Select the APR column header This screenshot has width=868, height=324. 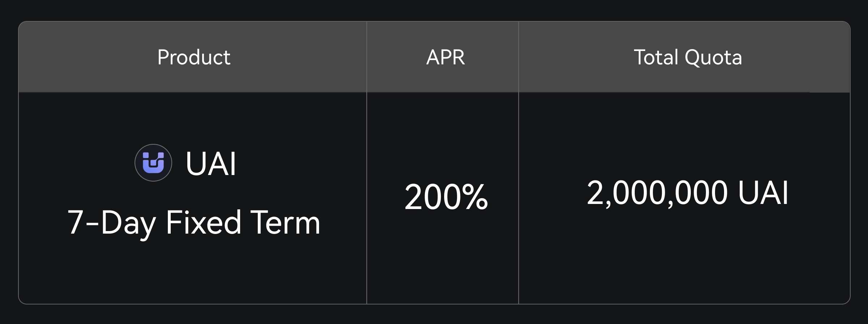446,57
